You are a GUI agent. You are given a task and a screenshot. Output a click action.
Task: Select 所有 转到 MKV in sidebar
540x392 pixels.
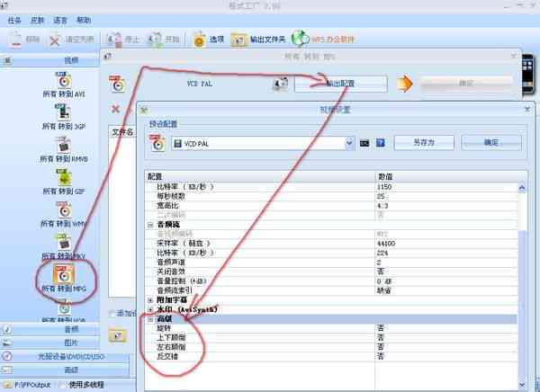click(64, 246)
